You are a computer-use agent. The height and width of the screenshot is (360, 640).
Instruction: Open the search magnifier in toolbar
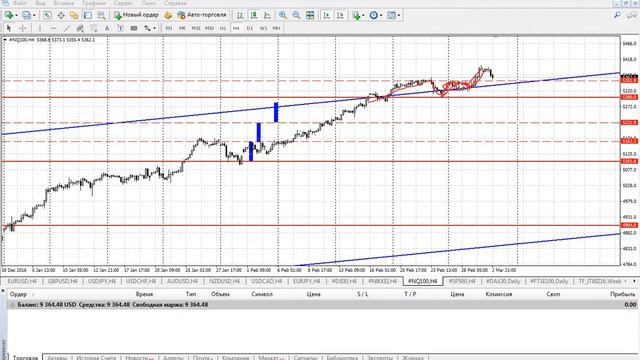click(617, 15)
